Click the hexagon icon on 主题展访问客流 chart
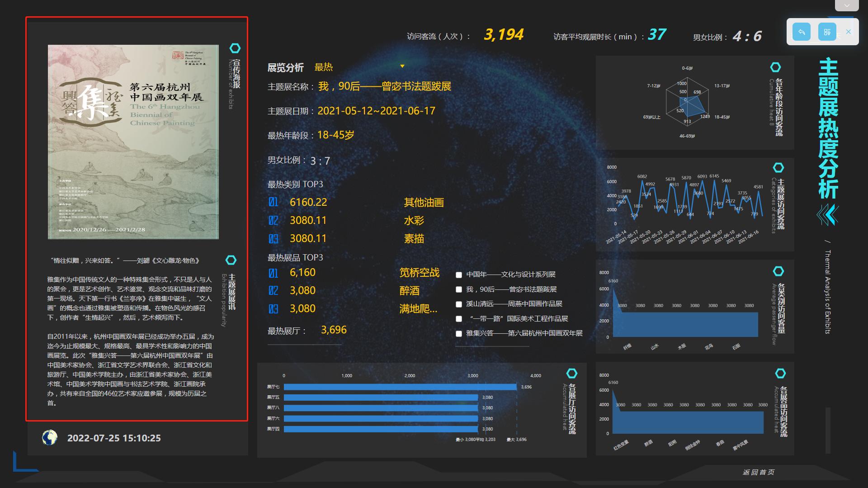This screenshot has width=868, height=488. pyautogui.click(x=778, y=167)
